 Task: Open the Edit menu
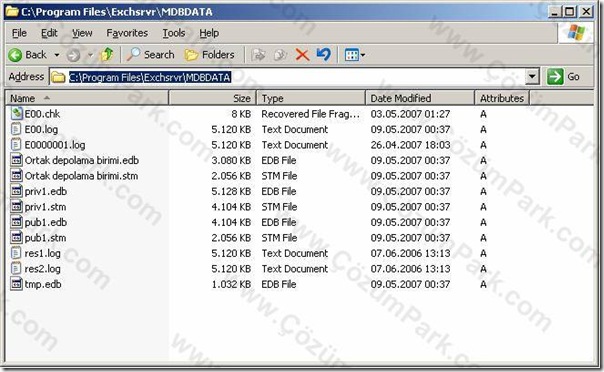tap(49, 34)
